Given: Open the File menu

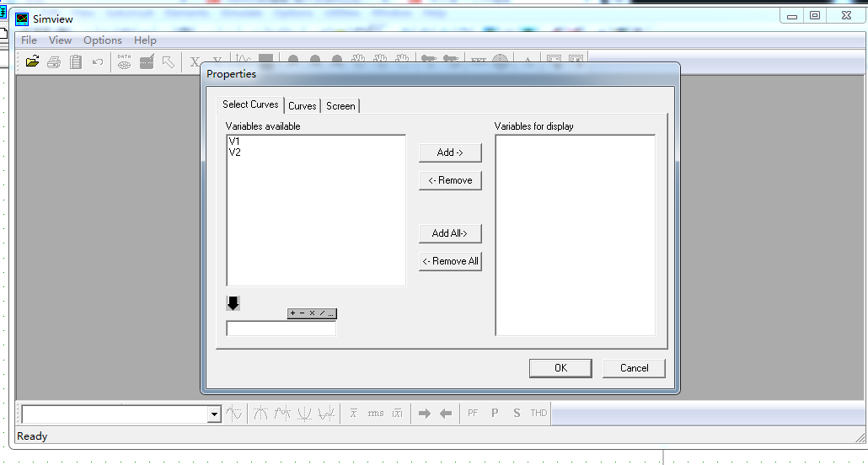Looking at the screenshot, I should click(29, 40).
